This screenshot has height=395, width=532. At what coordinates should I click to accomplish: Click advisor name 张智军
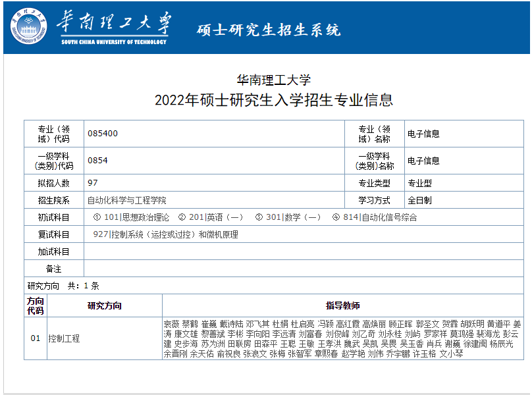pos(300,354)
